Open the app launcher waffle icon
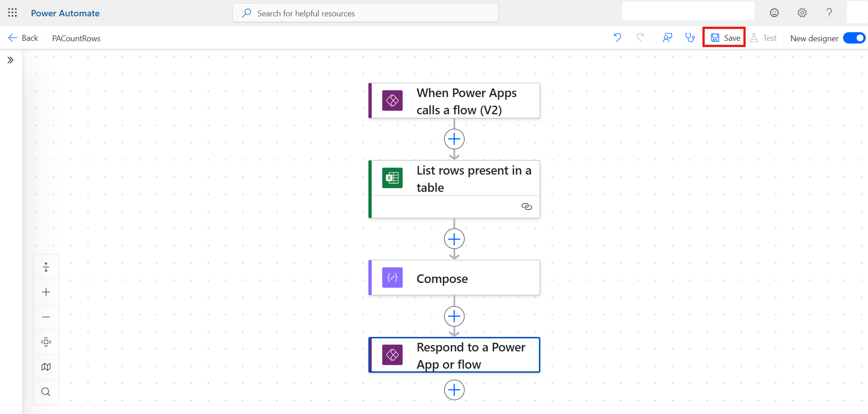The image size is (868, 414). click(x=12, y=13)
